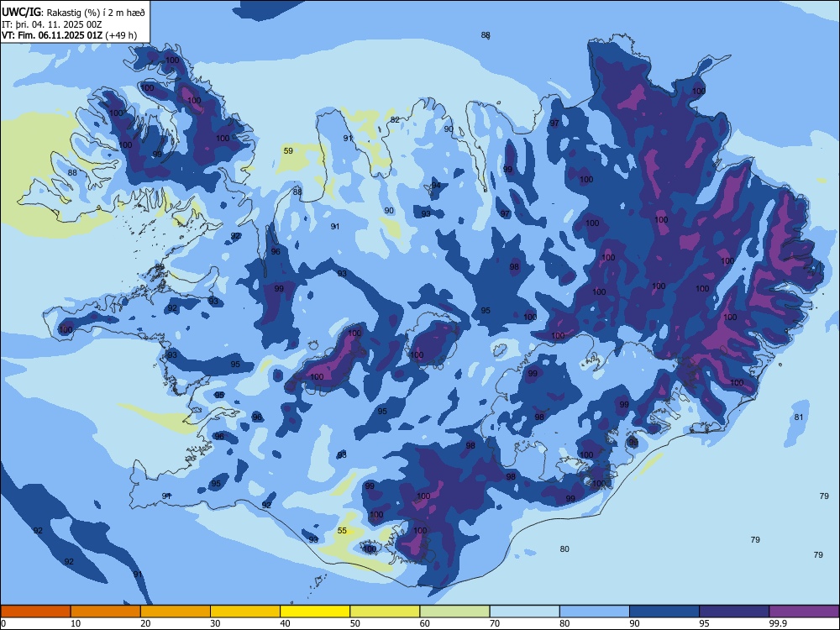Click the legend label 60

425,623
